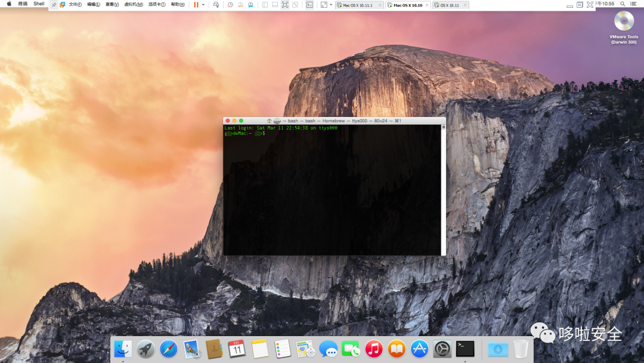Close the OS X 10.11 tab

coord(465,5)
